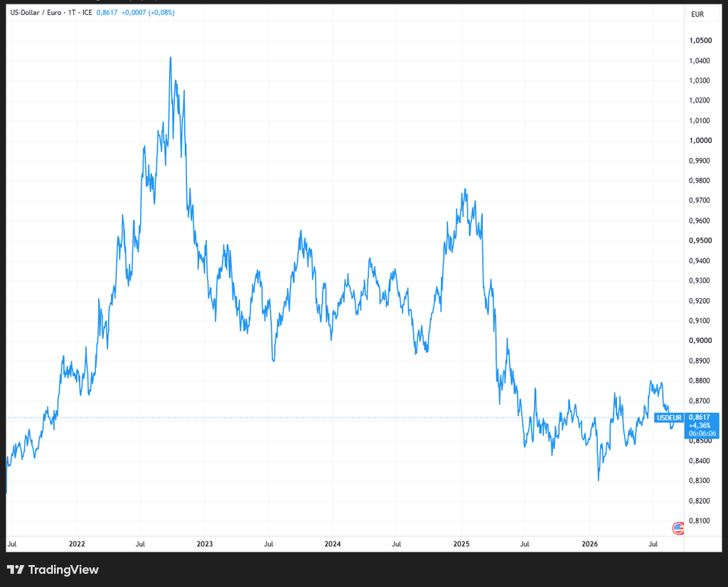This screenshot has width=728, height=587.
Task: Click the TradingView wordmark link
Action: coord(63,569)
